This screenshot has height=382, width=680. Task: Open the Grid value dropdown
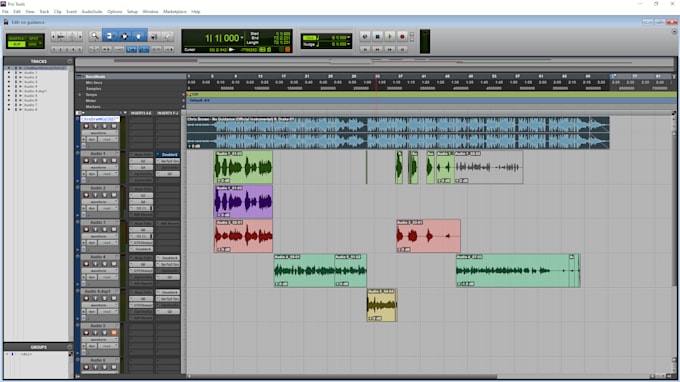[349, 37]
